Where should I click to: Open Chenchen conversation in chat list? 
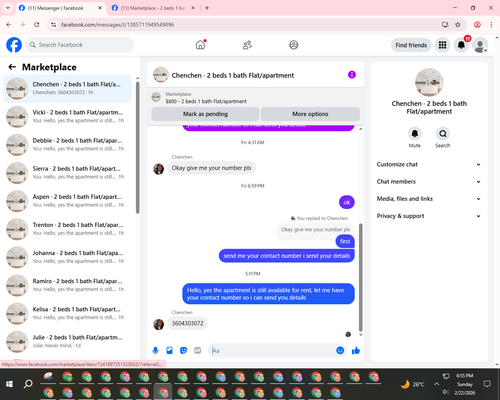(67, 88)
